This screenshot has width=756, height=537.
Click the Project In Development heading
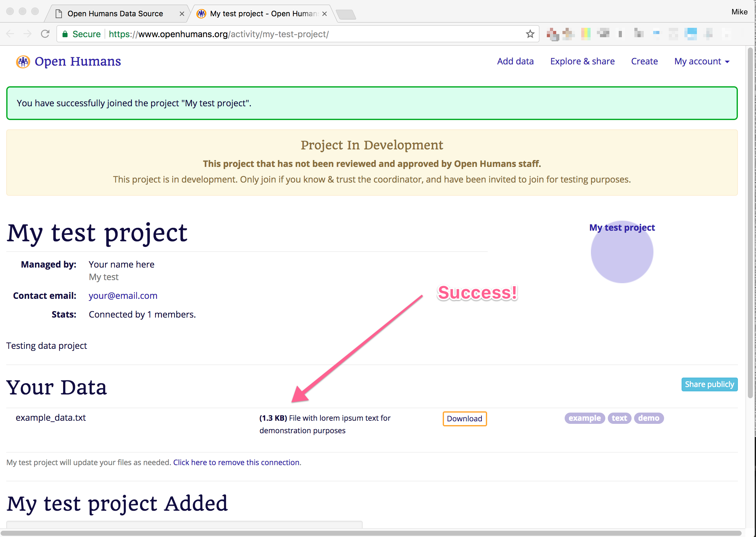(372, 145)
